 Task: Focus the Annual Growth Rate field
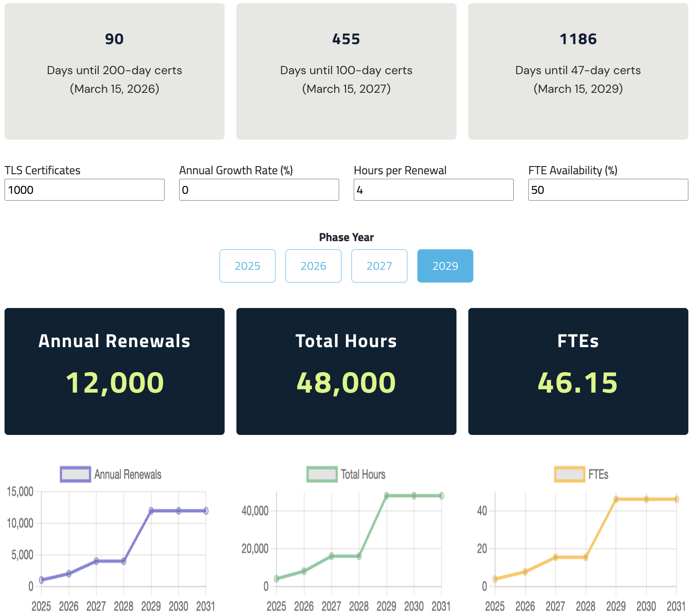tap(259, 190)
